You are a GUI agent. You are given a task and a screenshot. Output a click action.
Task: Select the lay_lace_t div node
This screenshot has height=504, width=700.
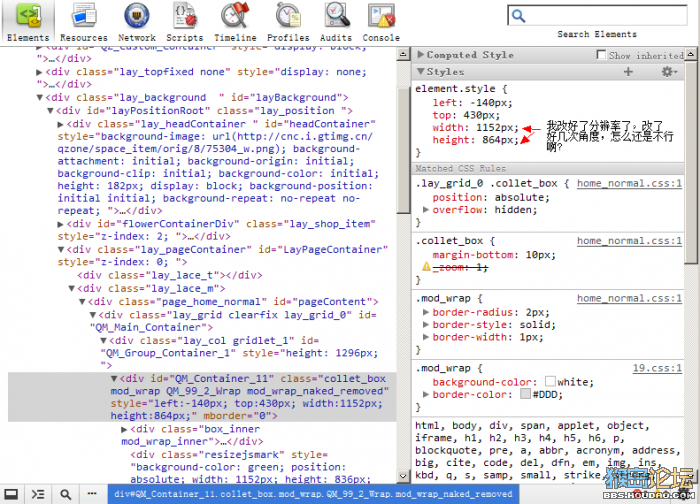point(170,275)
